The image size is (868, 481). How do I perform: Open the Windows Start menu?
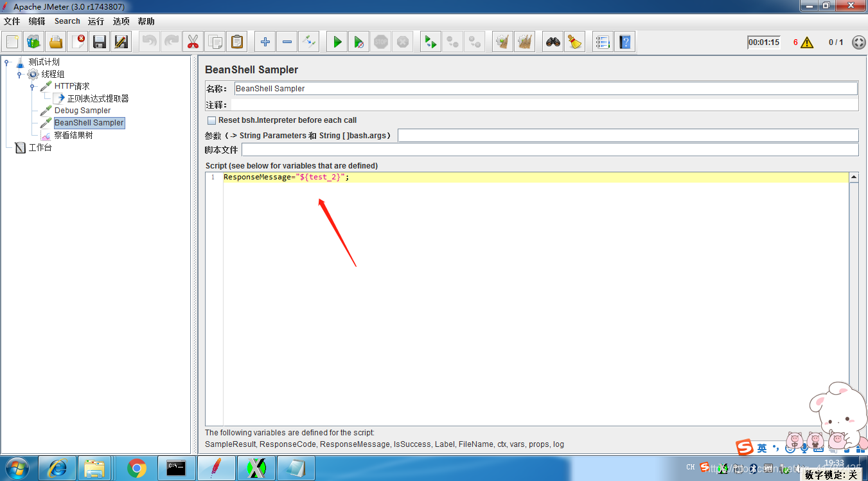coord(17,469)
